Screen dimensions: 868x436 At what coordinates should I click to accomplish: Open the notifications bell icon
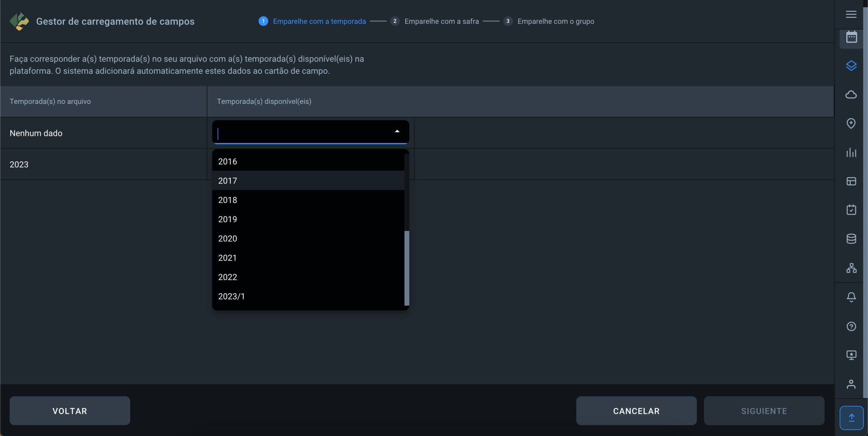(x=851, y=297)
